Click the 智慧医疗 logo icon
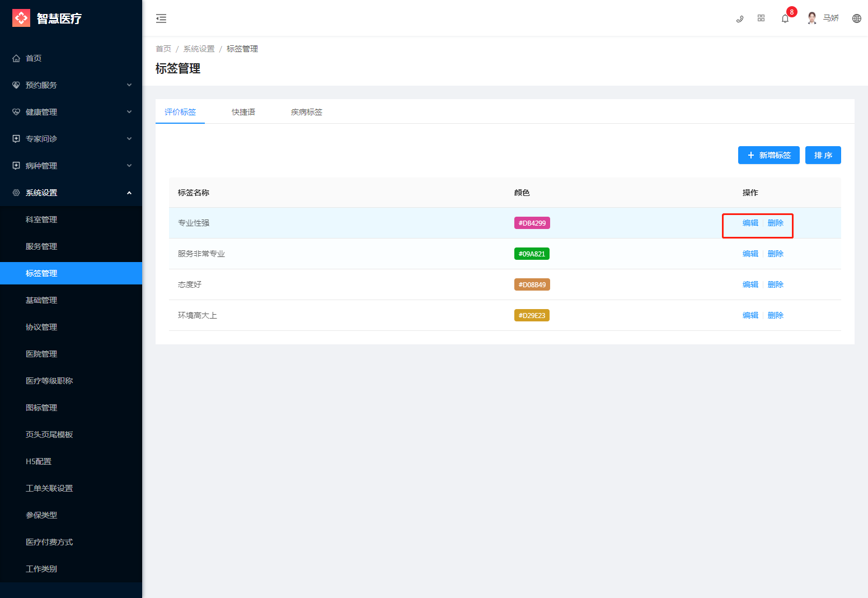The width and height of the screenshot is (868, 598). (21, 18)
